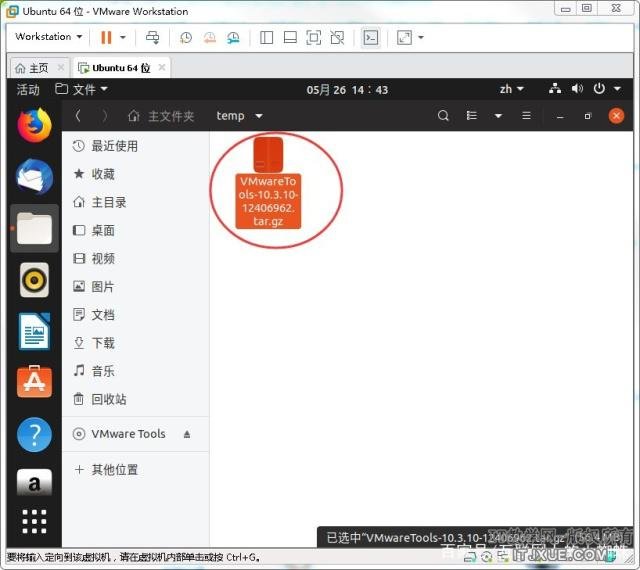Open the 文件 application menu
This screenshot has height=570, width=640.
(x=82, y=89)
